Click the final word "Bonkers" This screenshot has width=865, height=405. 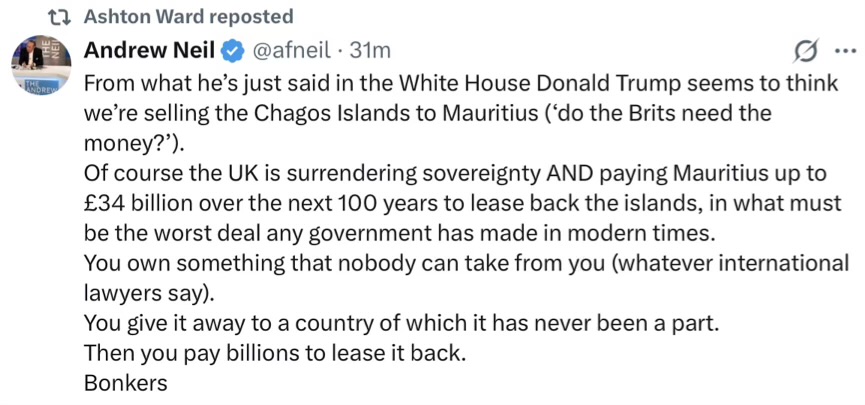(125, 383)
